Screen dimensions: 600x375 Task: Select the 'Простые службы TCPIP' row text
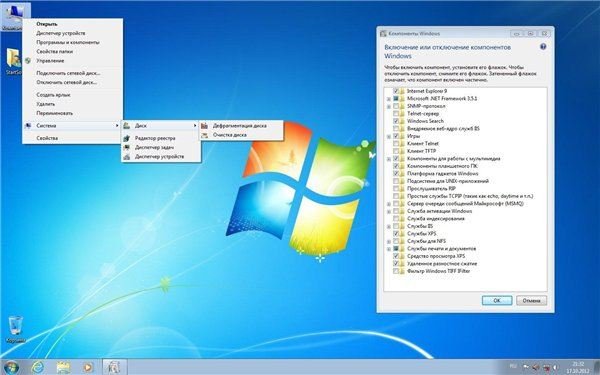470,196
